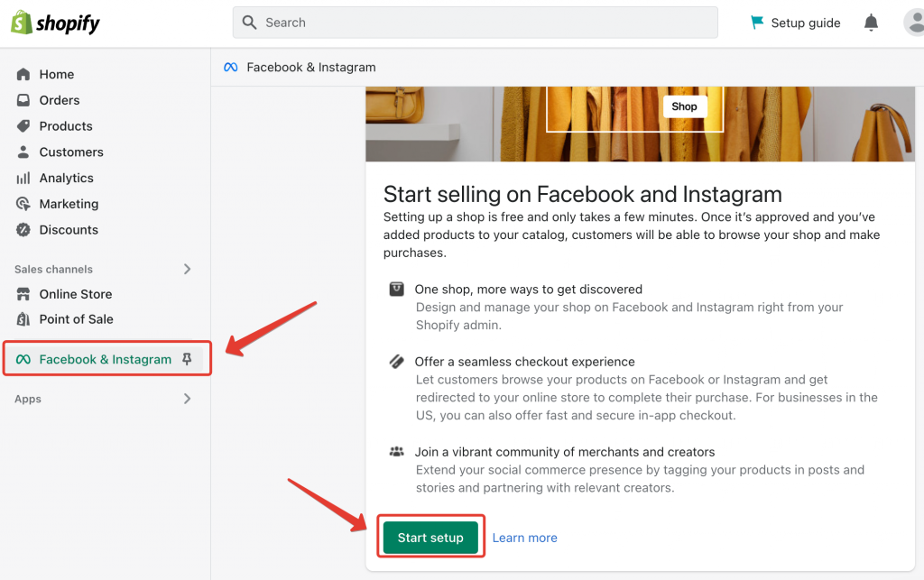Click the Apps heading
The height and width of the screenshot is (580, 924).
[28, 399]
